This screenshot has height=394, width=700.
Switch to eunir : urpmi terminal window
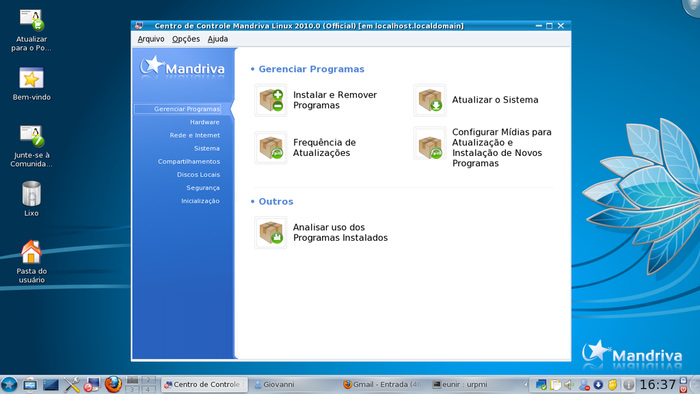click(x=473, y=385)
